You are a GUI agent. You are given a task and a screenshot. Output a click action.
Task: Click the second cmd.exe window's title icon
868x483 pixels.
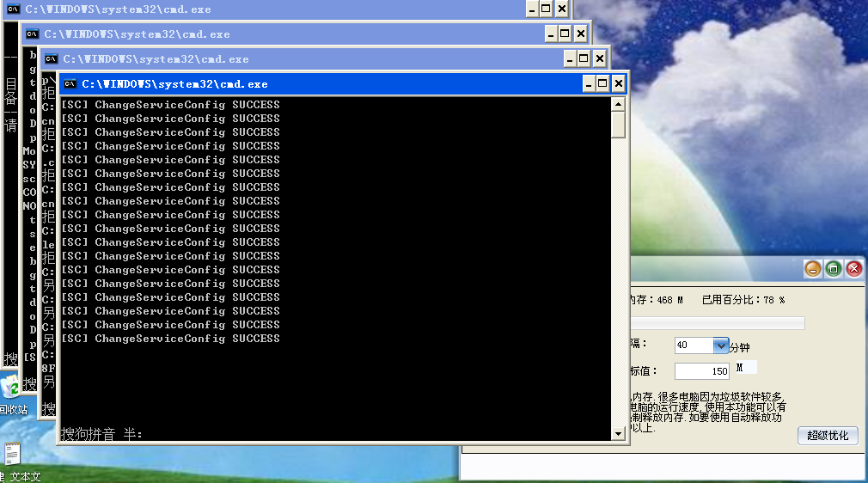click(x=32, y=34)
